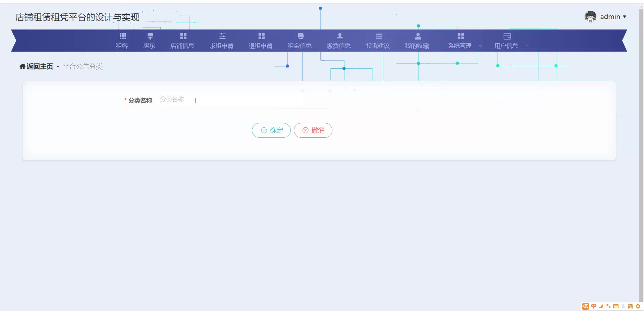Expand the 用户信息 dropdown chevron
Screen dimensions: 644x311
tap(527, 46)
